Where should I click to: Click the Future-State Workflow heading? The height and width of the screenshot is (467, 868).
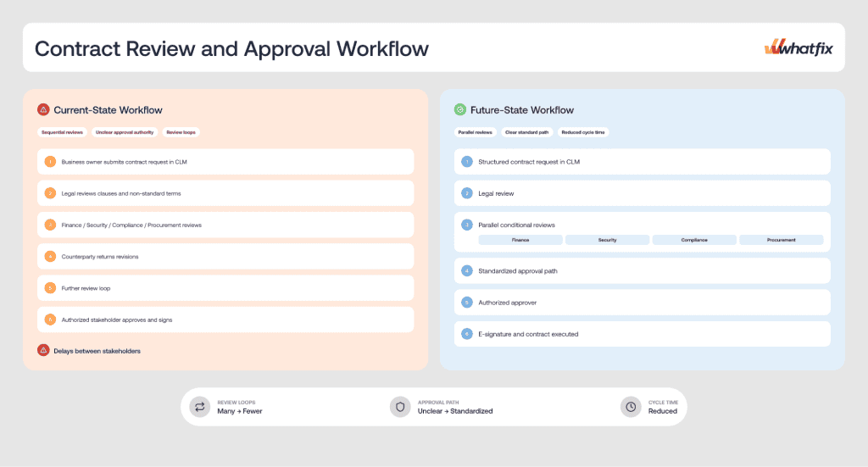point(522,110)
